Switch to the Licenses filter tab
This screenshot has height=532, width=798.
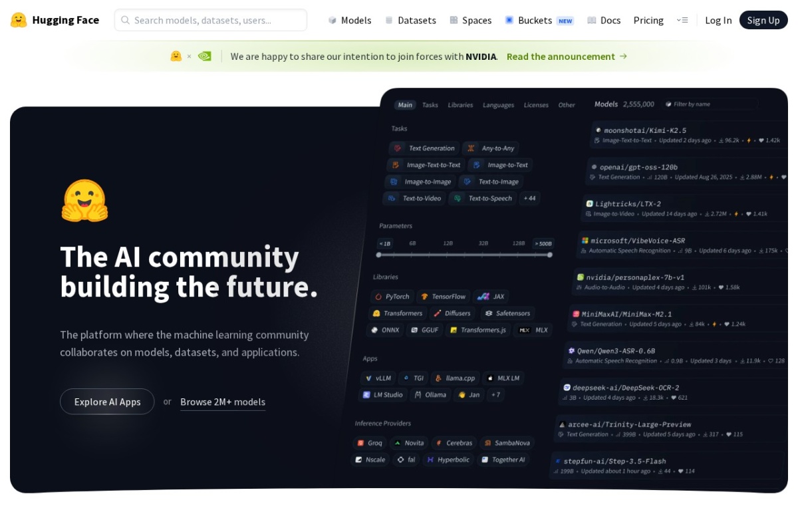click(536, 105)
